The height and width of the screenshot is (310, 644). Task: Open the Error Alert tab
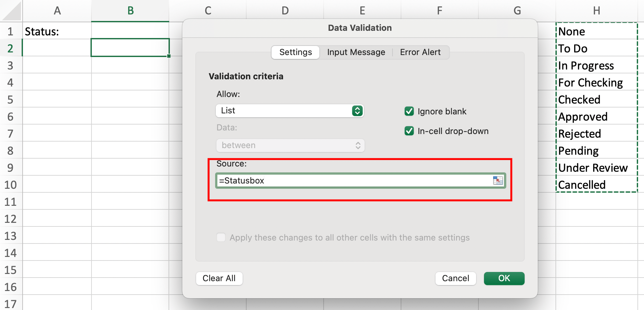coord(420,52)
